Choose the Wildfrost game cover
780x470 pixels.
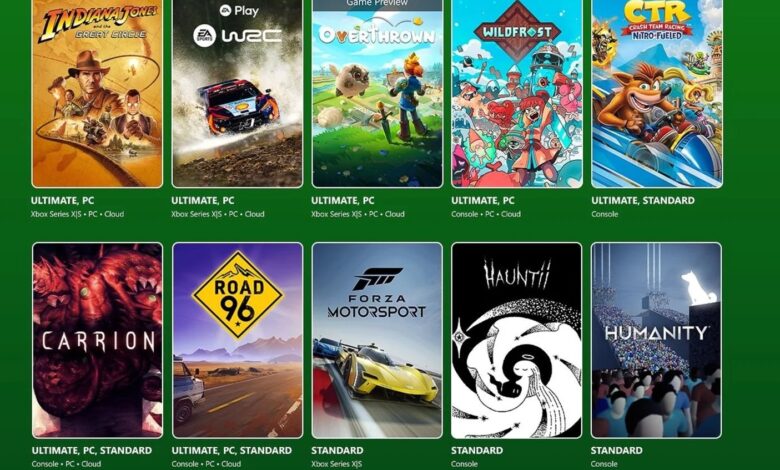[x=517, y=94]
